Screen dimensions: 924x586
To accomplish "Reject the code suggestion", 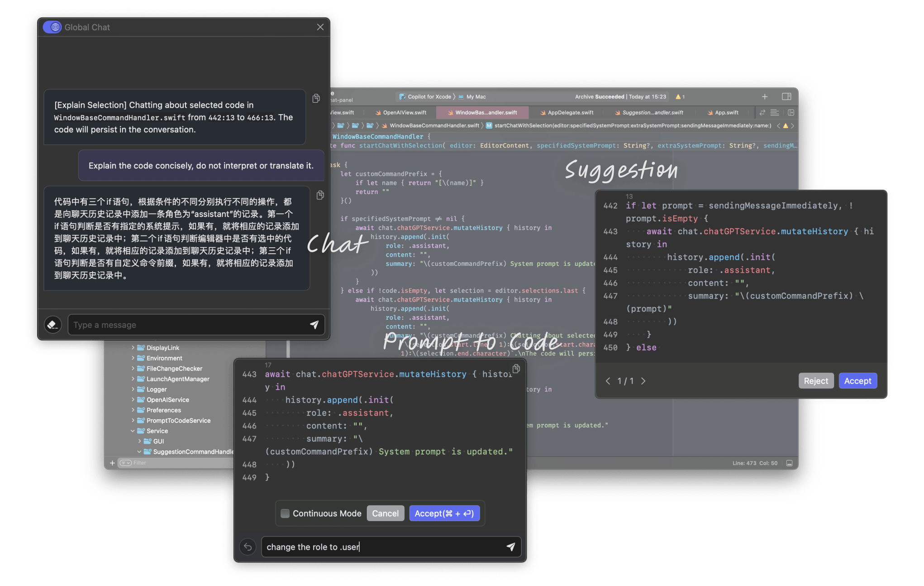I will (816, 381).
